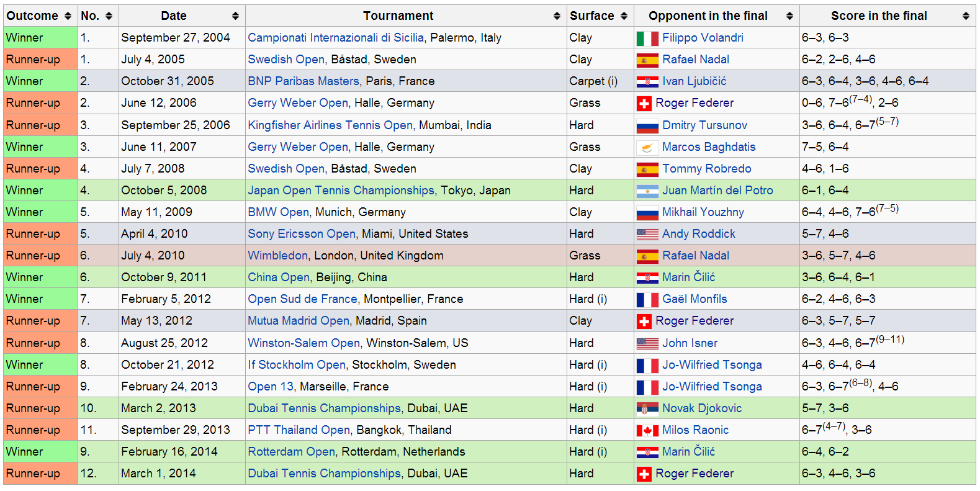Click the French flag beside Gaël Monfils

[647, 300]
